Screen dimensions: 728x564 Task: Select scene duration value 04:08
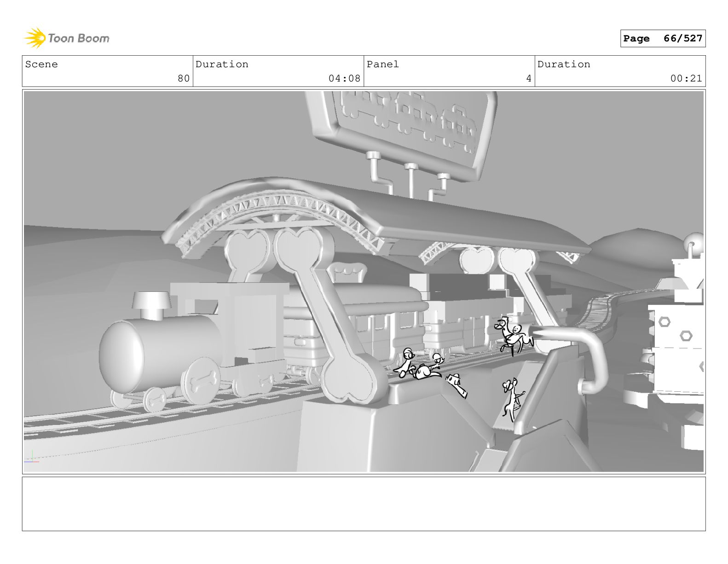[x=344, y=78]
